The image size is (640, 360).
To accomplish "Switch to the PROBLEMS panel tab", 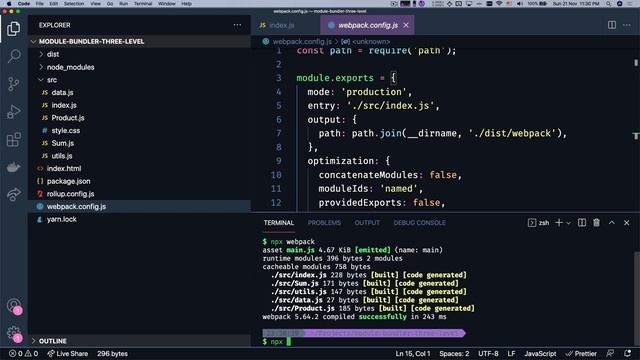I will click(x=324, y=222).
